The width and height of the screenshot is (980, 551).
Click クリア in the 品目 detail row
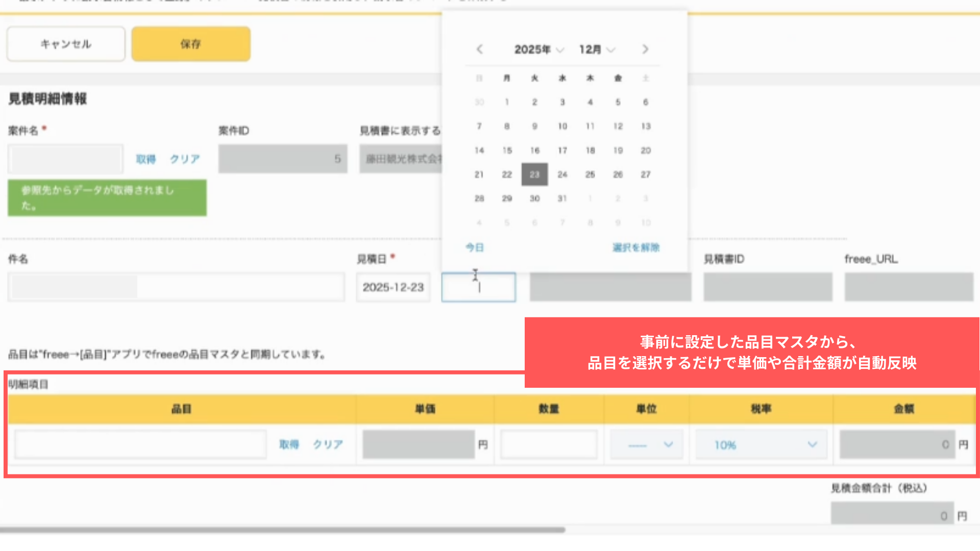pos(327,444)
